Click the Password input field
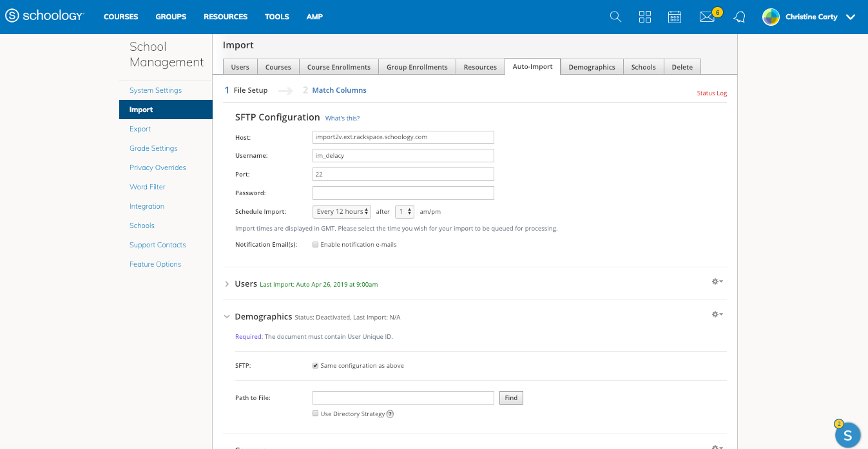Image resolution: width=868 pixels, height=449 pixels. (x=403, y=193)
